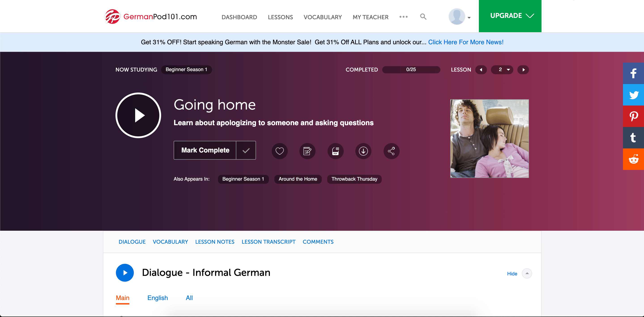
Task: Play the Dialogue audio
Action: [x=125, y=273]
